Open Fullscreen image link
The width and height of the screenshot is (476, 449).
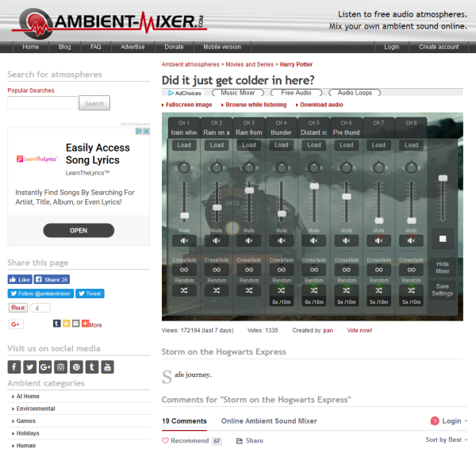point(189,105)
